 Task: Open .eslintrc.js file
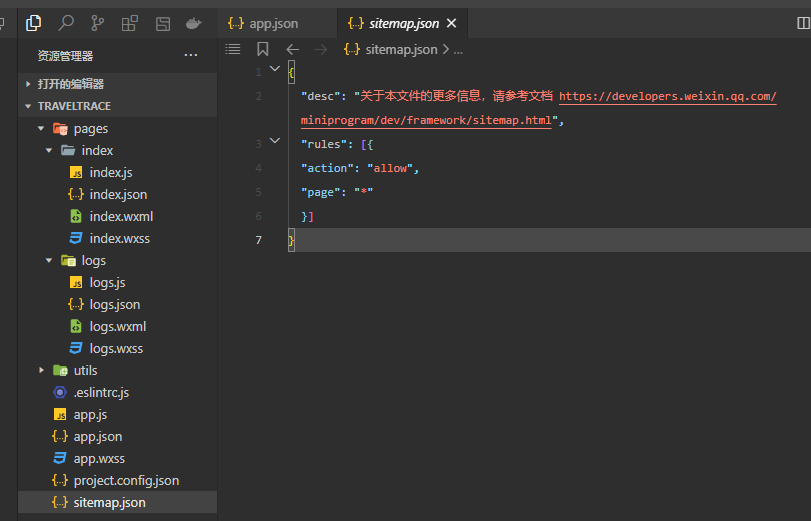117,392
